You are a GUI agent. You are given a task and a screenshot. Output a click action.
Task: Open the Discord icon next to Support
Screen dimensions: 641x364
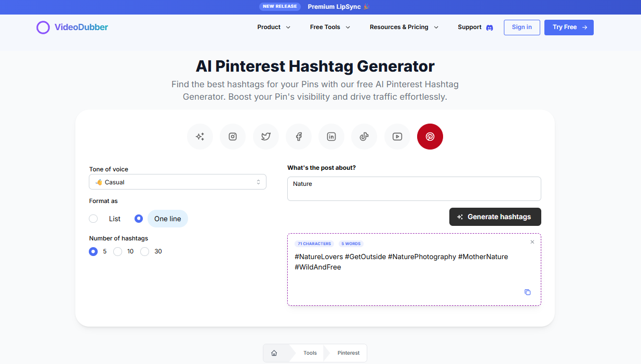pos(489,28)
